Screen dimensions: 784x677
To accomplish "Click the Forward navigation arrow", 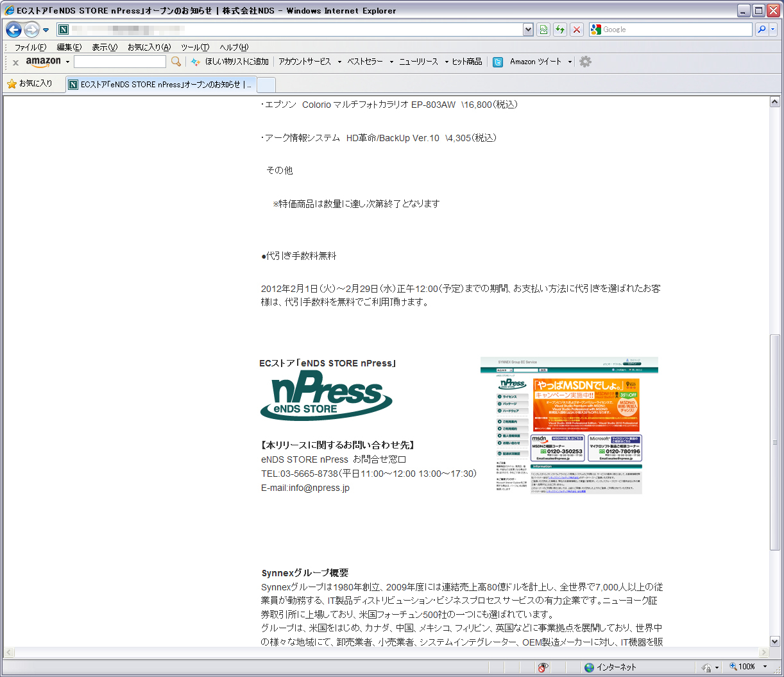I will tap(31, 30).
